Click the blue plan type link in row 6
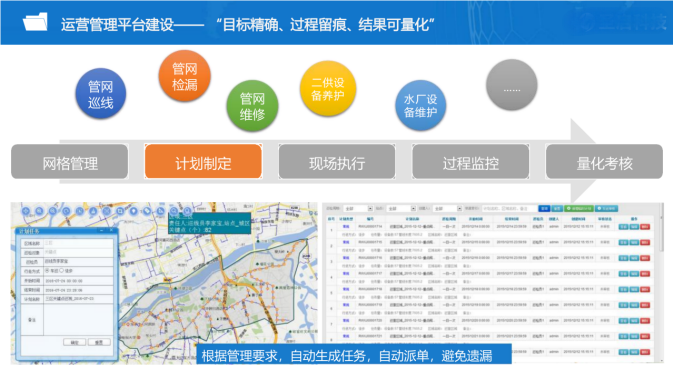The image size is (673, 378). click(x=346, y=305)
